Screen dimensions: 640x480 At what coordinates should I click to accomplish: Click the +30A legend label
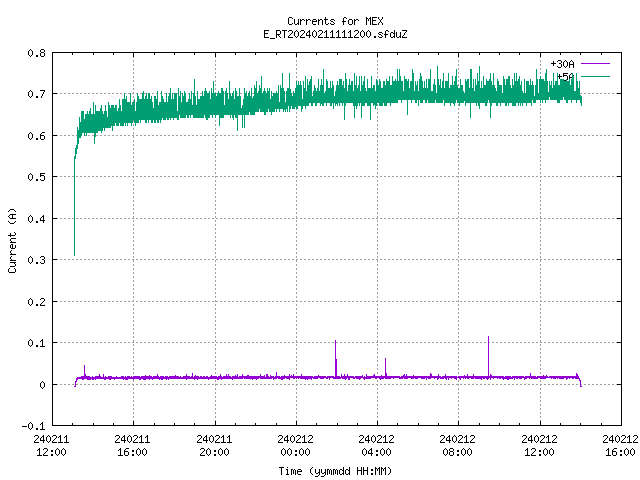pyautogui.click(x=562, y=64)
